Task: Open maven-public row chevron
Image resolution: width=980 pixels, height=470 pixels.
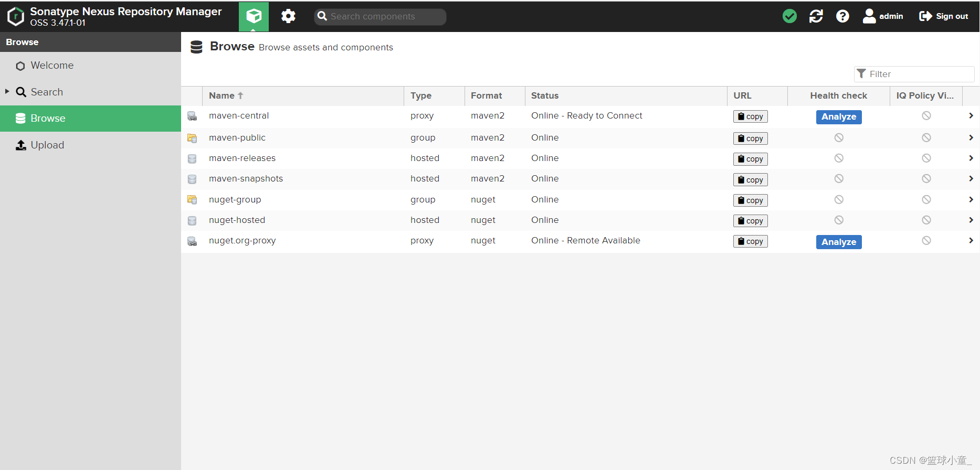Action: click(x=971, y=137)
